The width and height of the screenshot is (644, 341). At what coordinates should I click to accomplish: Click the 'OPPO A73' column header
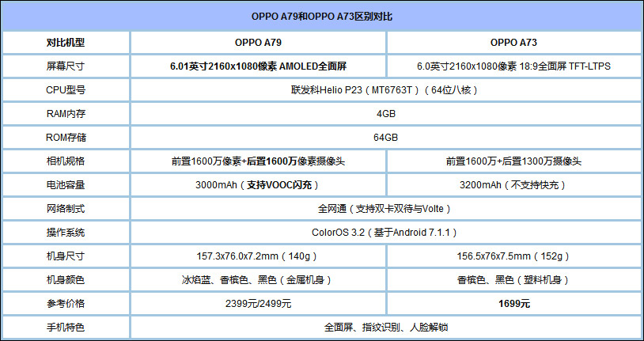tap(514, 43)
